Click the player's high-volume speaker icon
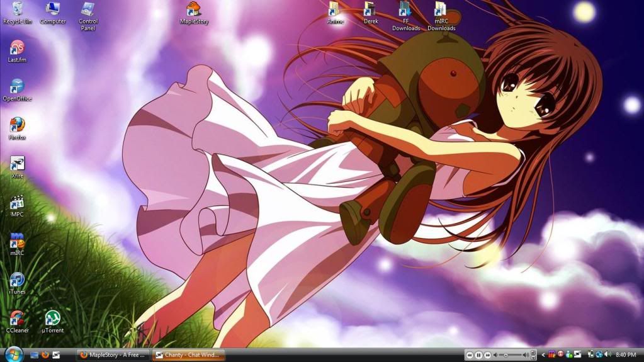The width and height of the screenshot is (644, 362). tap(526, 355)
